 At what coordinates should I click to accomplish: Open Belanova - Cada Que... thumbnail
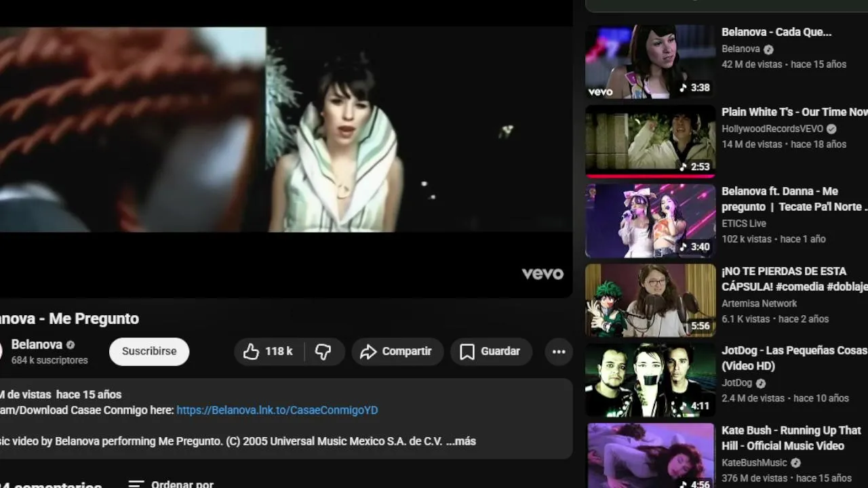click(650, 62)
